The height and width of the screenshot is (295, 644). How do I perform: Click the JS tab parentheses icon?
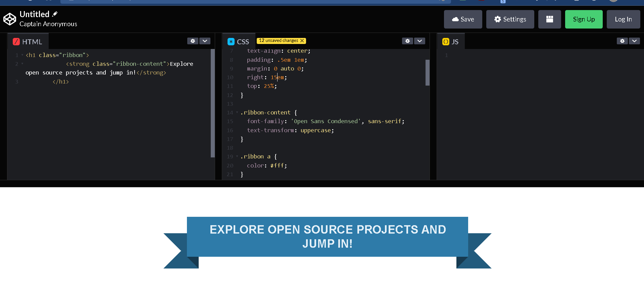pyautogui.click(x=446, y=42)
